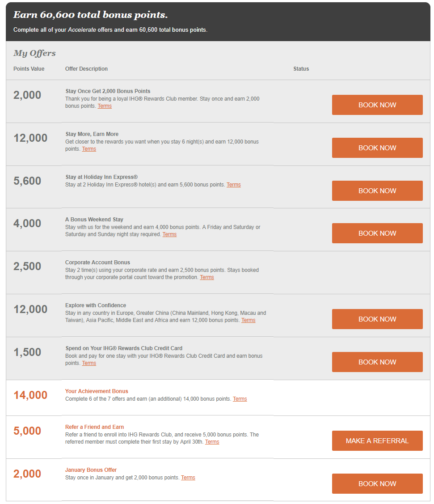
Task: View Terms for Corporate Account Bonus
Action: (206, 277)
